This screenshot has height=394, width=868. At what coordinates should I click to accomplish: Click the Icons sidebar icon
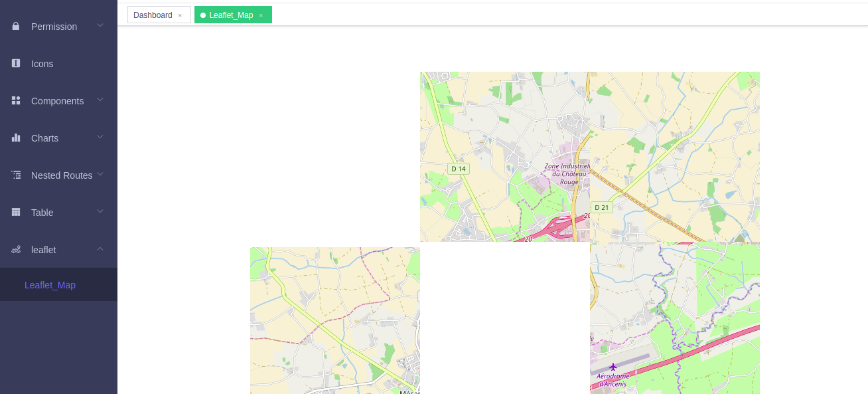[15, 63]
